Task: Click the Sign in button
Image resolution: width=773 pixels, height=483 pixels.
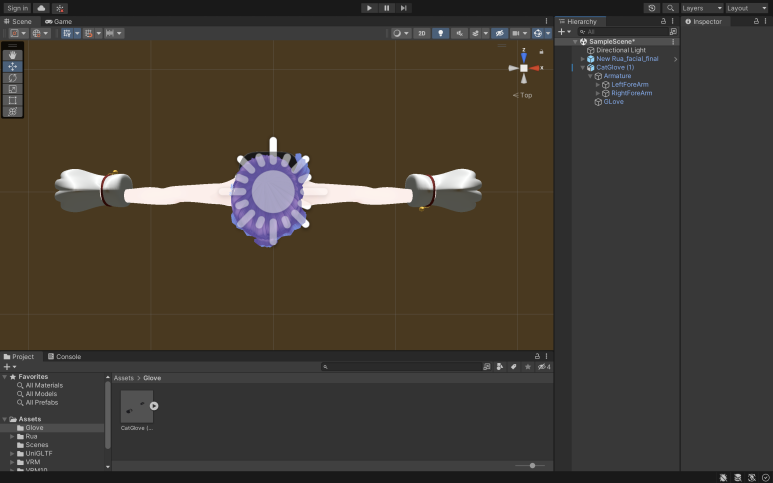Action: point(17,8)
